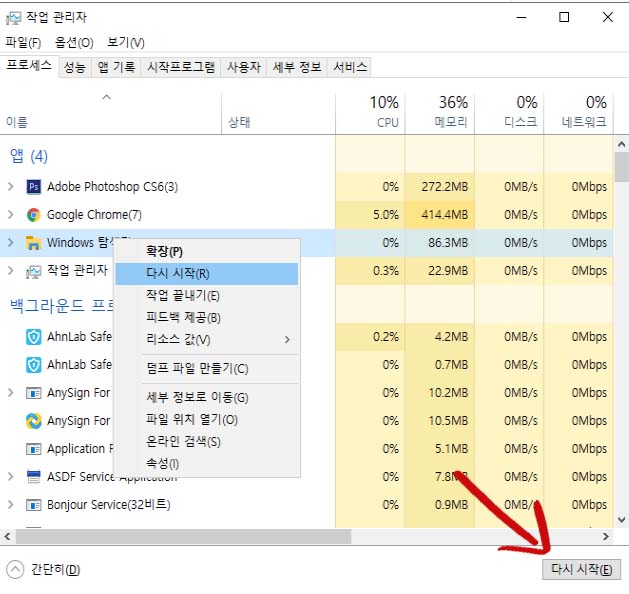Switch to the 세부 정보 tab
The image size is (629, 594).
[x=297, y=67]
